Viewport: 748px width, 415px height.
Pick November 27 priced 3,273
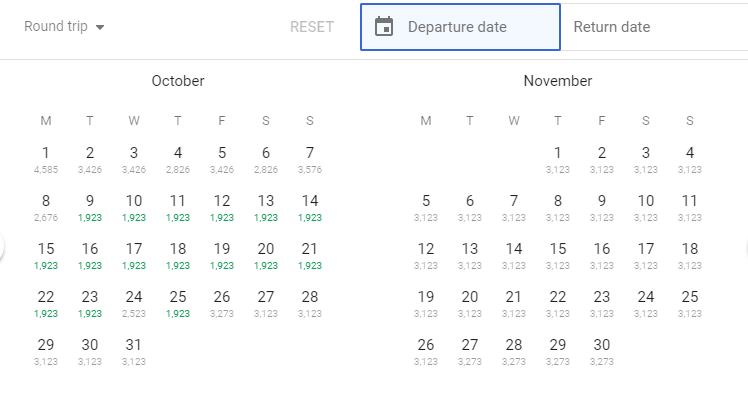470,350
